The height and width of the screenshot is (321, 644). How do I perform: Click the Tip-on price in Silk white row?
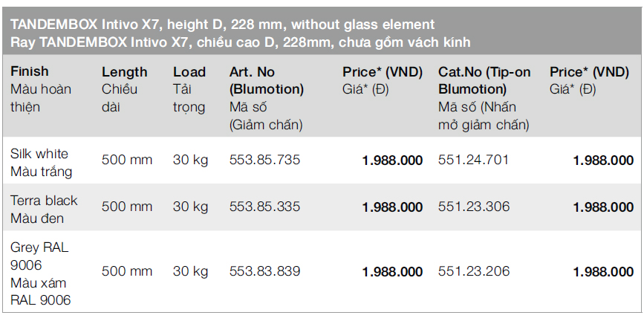(x=603, y=160)
